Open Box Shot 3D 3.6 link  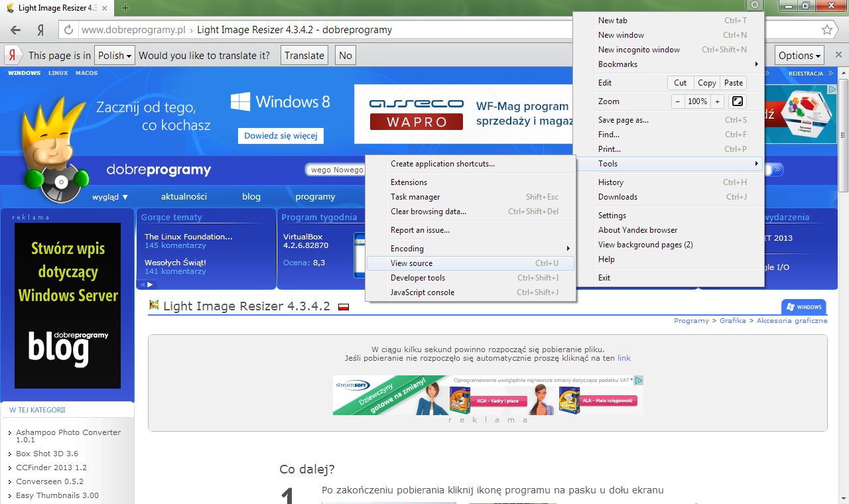pyautogui.click(x=47, y=454)
